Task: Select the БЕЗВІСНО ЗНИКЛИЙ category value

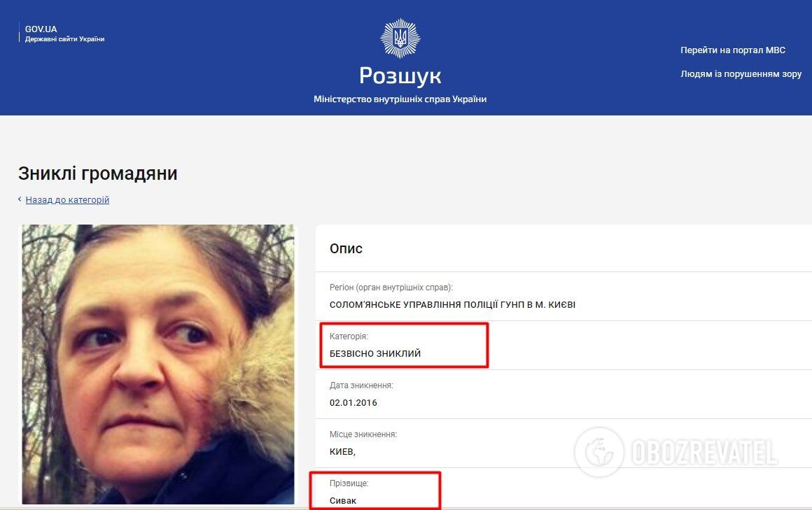Action: pyautogui.click(x=375, y=353)
